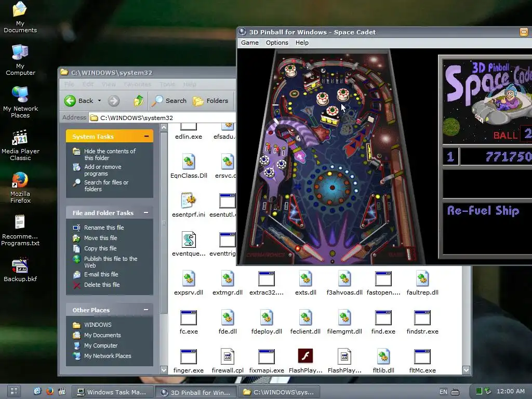
Task: Open Favorites menu in Explorer window
Action: (137, 84)
